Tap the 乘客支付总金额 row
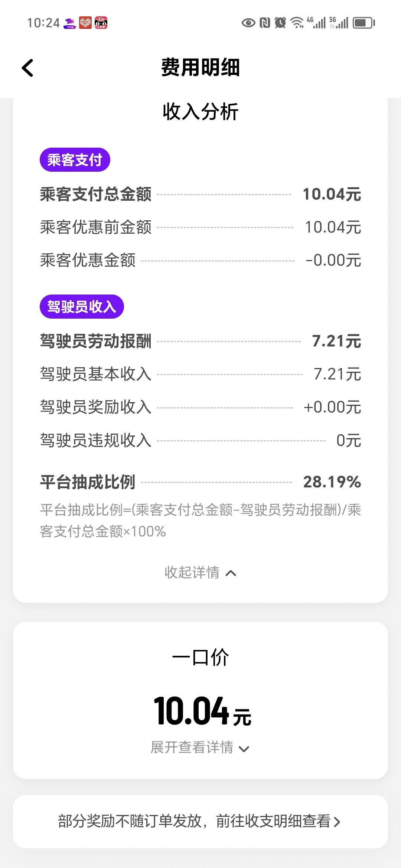This screenshot has width=401, height=868. 200,194
